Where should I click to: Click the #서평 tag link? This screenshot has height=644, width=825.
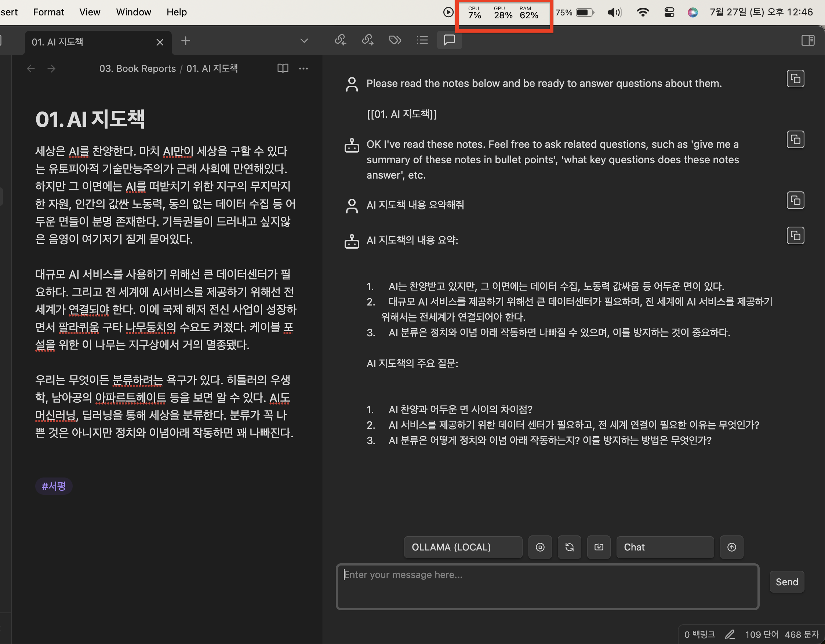(54, 486)
